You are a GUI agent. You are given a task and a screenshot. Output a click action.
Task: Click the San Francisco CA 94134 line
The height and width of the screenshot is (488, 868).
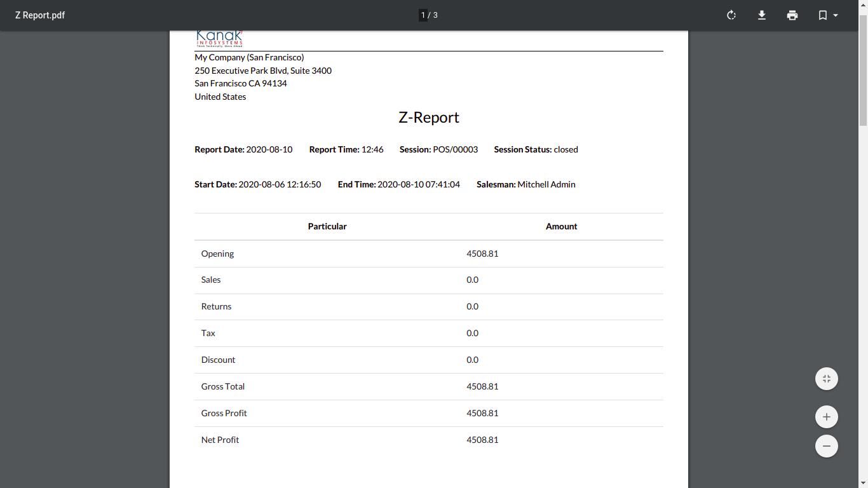point(241,83)
